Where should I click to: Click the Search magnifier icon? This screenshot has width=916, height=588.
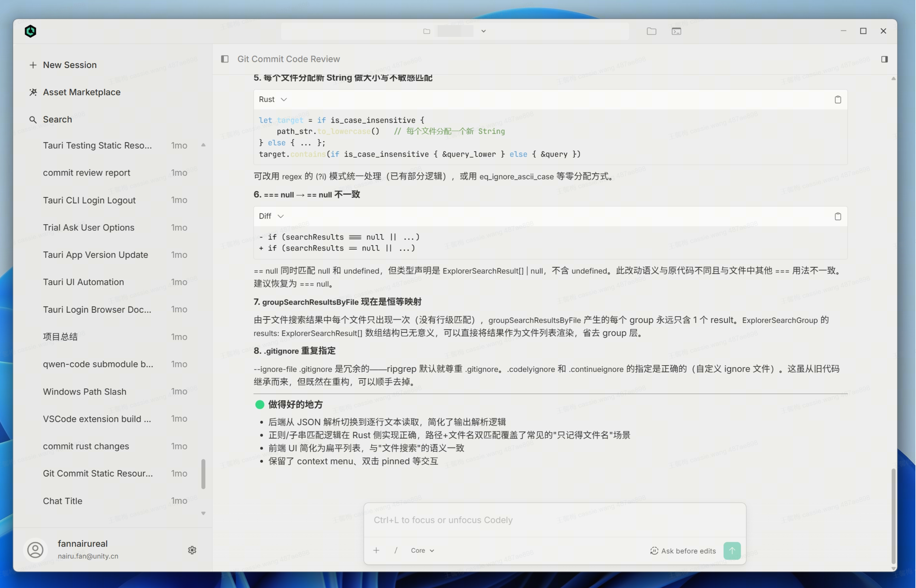tap(33, 119)
